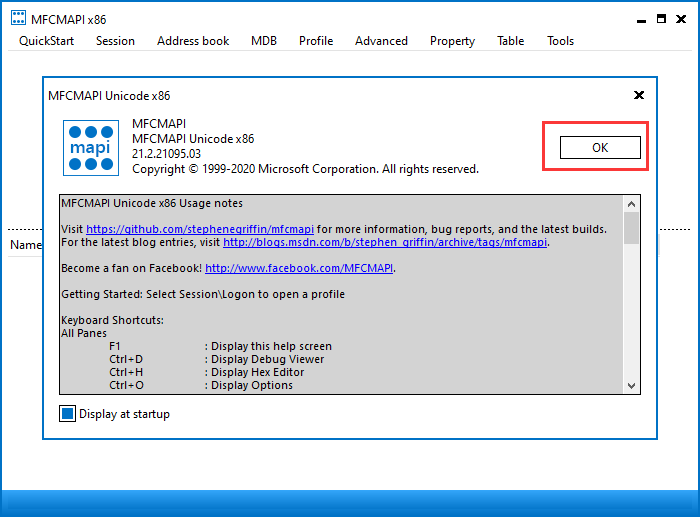Open the GitHub mfcmapi link

click(x=200, y=229)
